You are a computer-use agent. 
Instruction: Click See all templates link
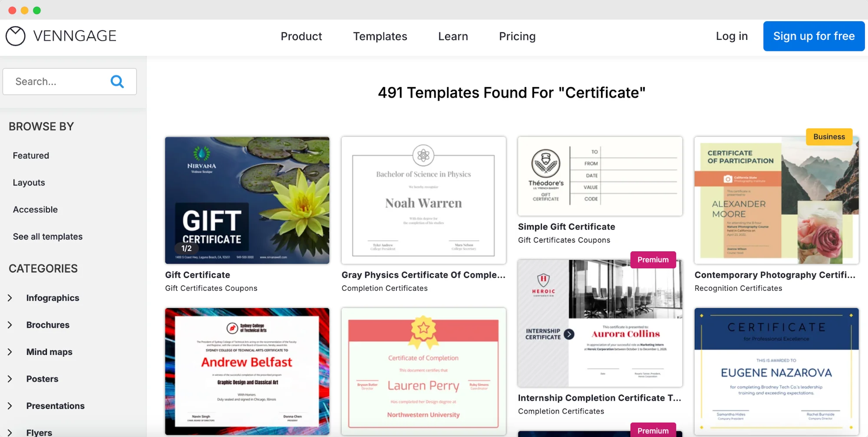48,237
